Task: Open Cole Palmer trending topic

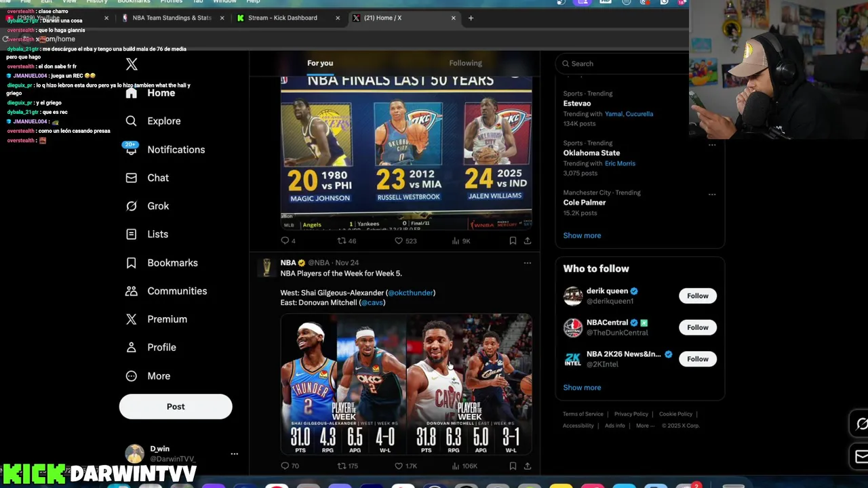Action: pyautogui.click(x=585, y=202)
